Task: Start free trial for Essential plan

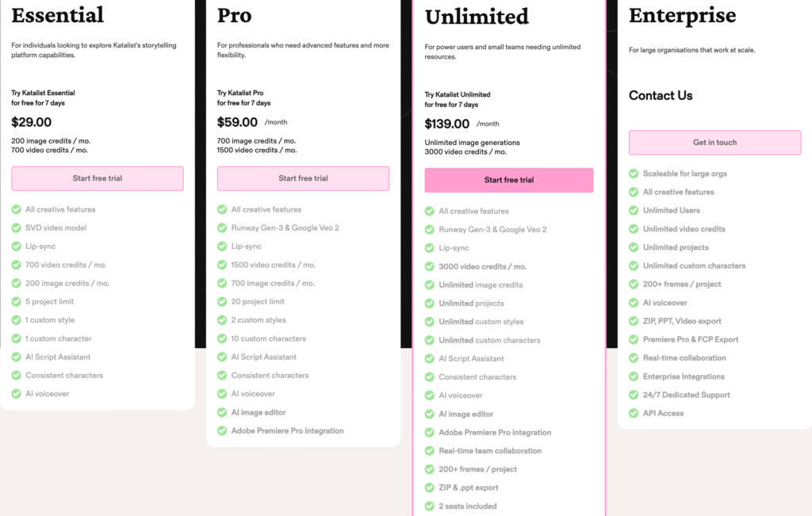Action: 98,178
